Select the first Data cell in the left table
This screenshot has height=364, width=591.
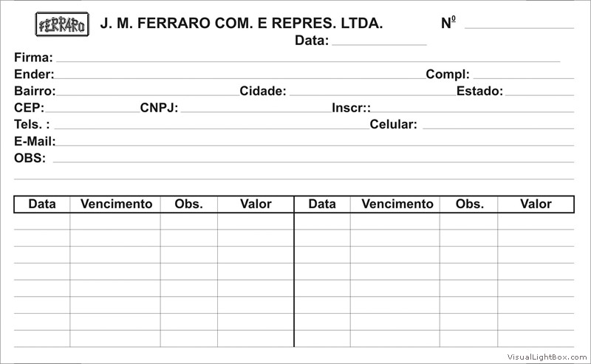point(42,222)
